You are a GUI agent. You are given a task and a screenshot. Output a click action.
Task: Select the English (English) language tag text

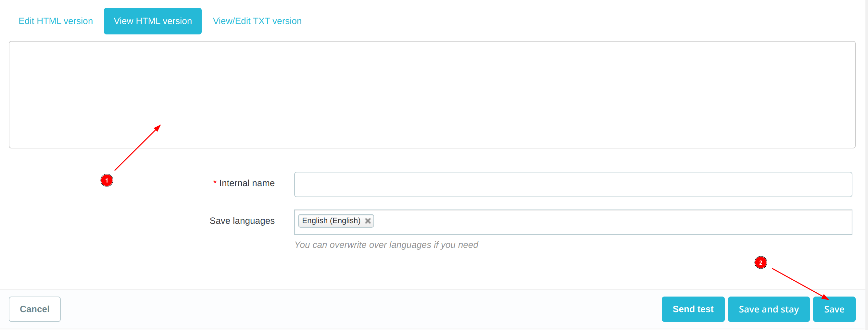tap(331, 221)
